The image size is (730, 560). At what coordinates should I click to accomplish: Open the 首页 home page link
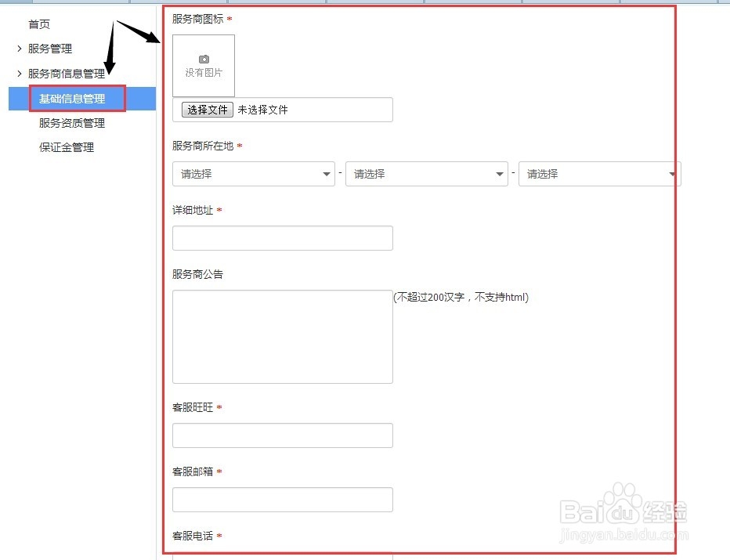coord(39,24)
